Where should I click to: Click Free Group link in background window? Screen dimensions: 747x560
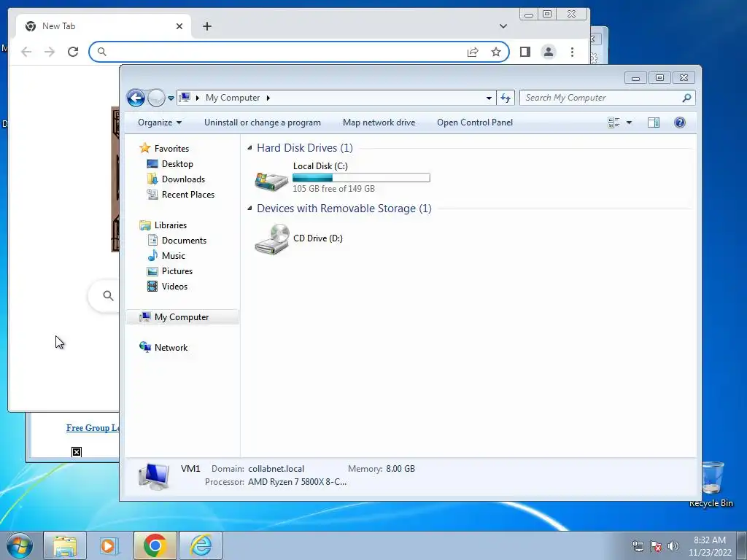(x=93, y=427)
